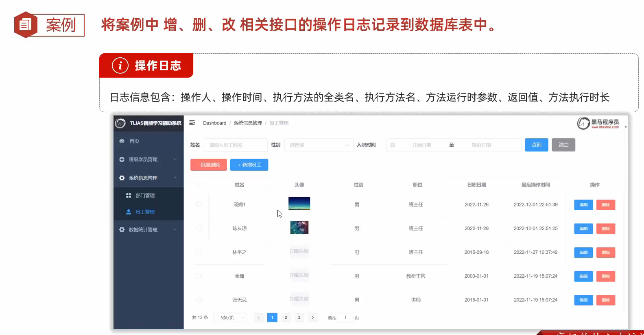Click the thumbnail avatar for 汤姆1
This screenshot has height=335, width=644.
(299, 203)
